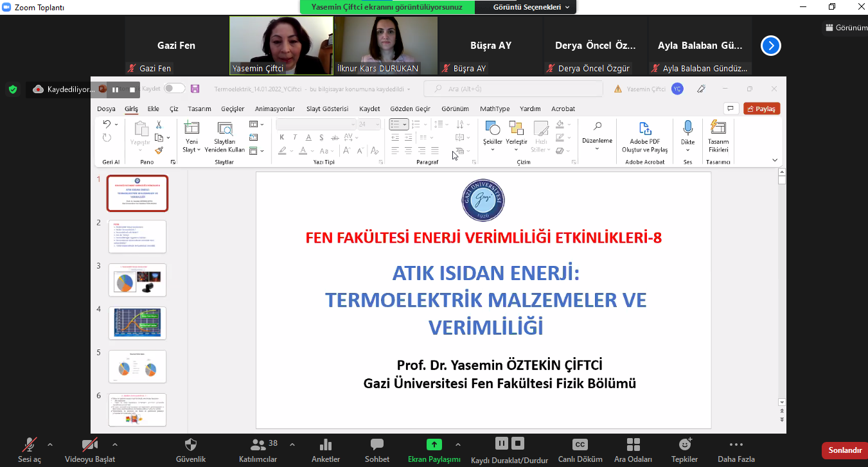Click the Format Painter brush icon

coord(159,151)
